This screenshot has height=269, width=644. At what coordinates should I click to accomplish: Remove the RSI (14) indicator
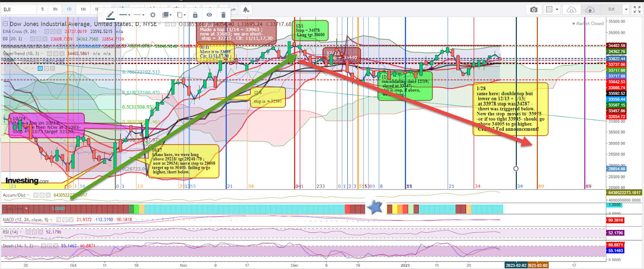41,232
